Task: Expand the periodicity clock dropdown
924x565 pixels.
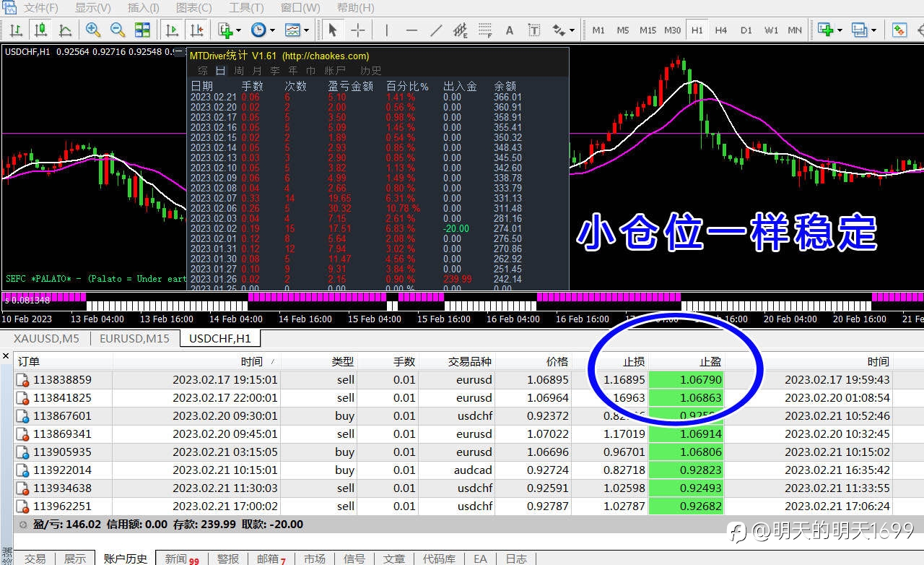Action: coord(272,30)
